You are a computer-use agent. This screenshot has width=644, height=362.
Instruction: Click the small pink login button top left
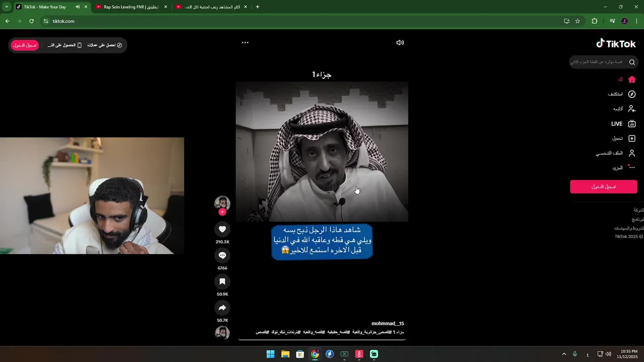click(x=25, y=45)
